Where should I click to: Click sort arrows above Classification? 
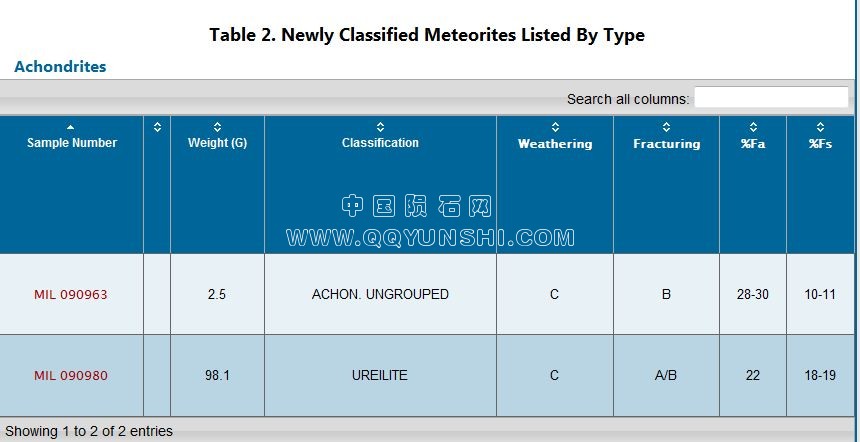click(x=380, y=127)
